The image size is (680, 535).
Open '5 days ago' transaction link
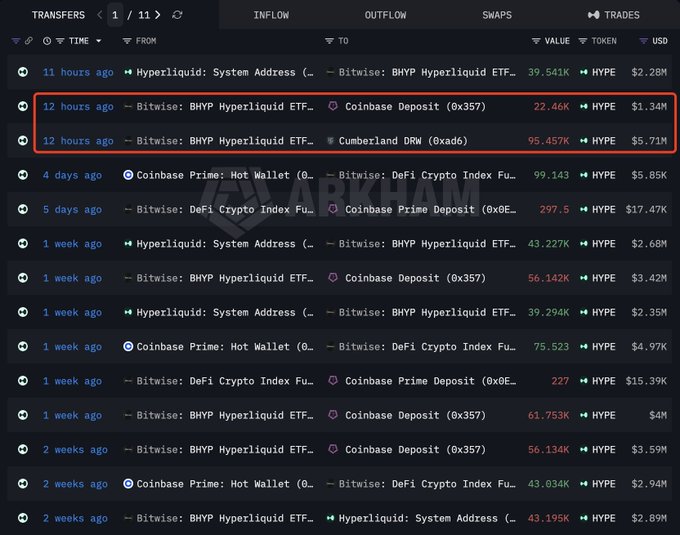(x=72, y=209)
